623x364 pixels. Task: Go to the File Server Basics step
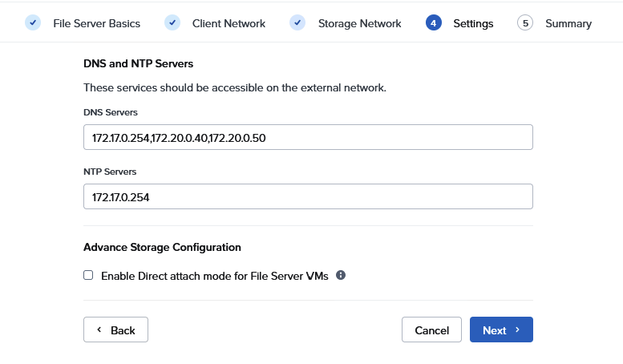(96, 23)
